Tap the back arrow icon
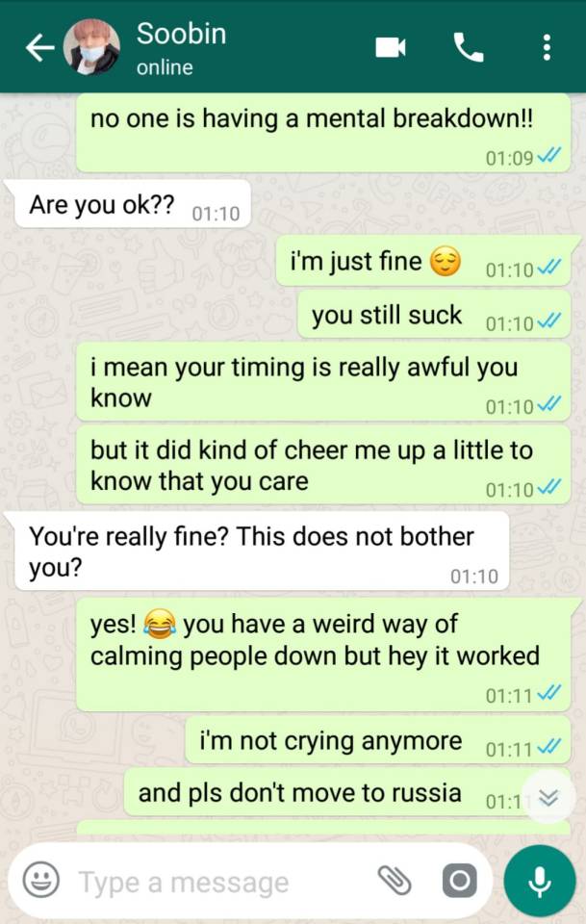Screen dimensions: 586x924 tap(39, 48)
